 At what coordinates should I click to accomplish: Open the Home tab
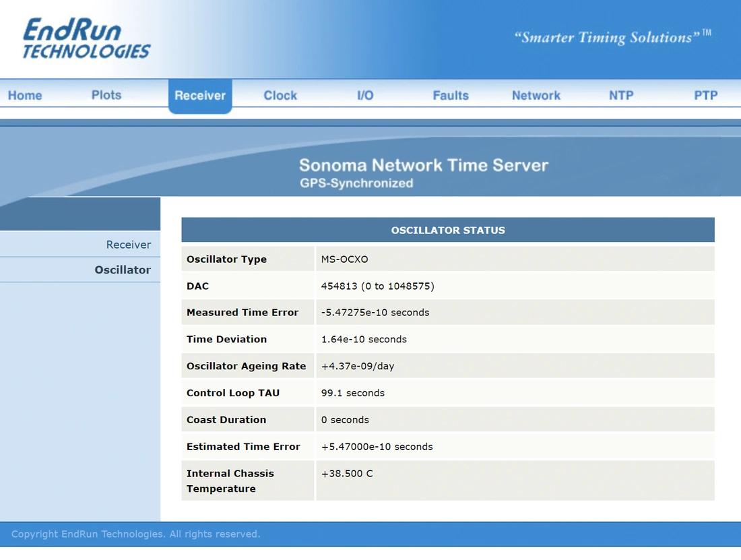coord(25,96)
